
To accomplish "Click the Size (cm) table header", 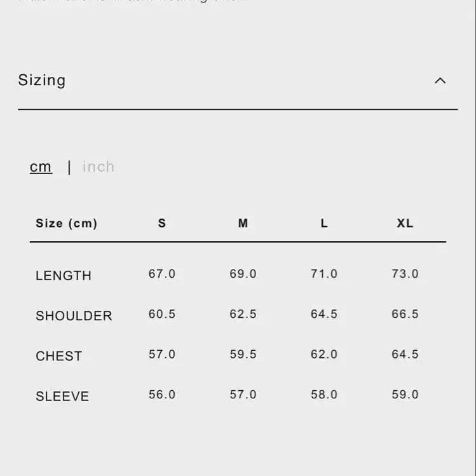I will click(66, 223).
